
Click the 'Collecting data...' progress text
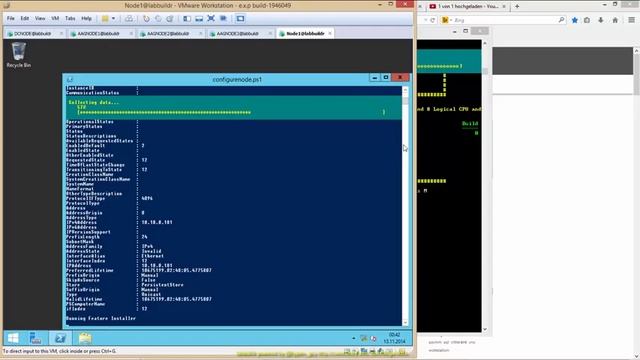pos(94,102)
